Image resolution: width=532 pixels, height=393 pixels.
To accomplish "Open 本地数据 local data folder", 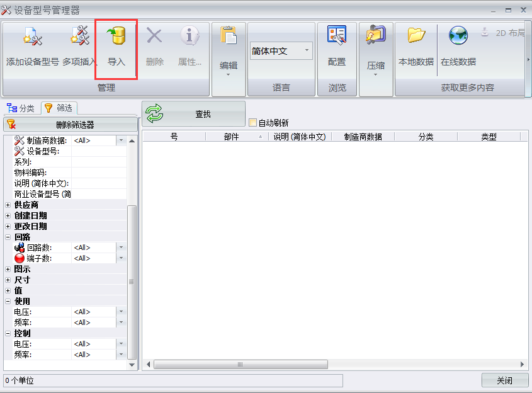I will [x=416, y=35].
